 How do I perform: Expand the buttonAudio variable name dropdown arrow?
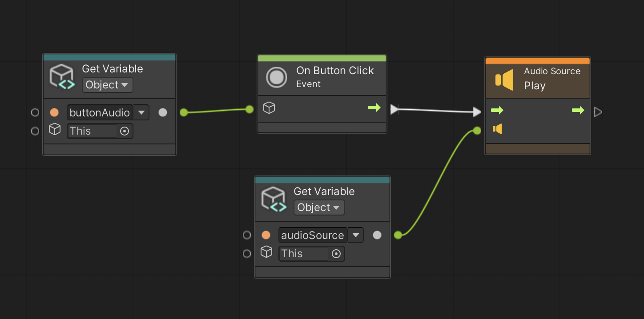point(141,112)
